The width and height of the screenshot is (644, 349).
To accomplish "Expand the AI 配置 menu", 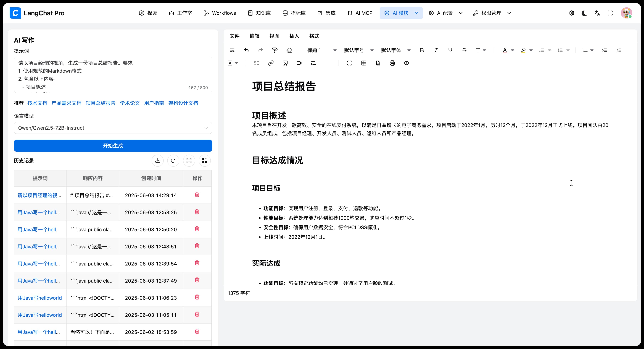I will [x=445, y=13].
